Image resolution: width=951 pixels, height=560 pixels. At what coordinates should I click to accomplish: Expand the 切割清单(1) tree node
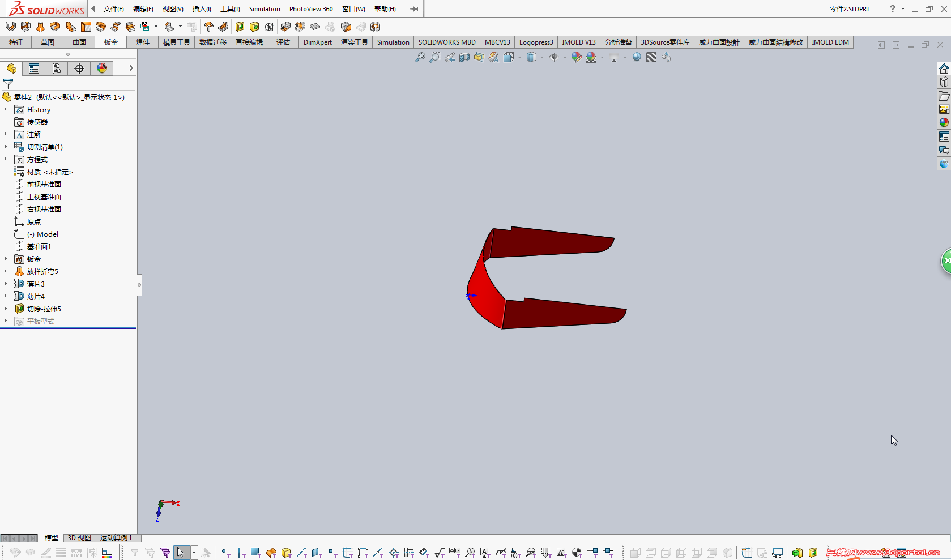6,147
